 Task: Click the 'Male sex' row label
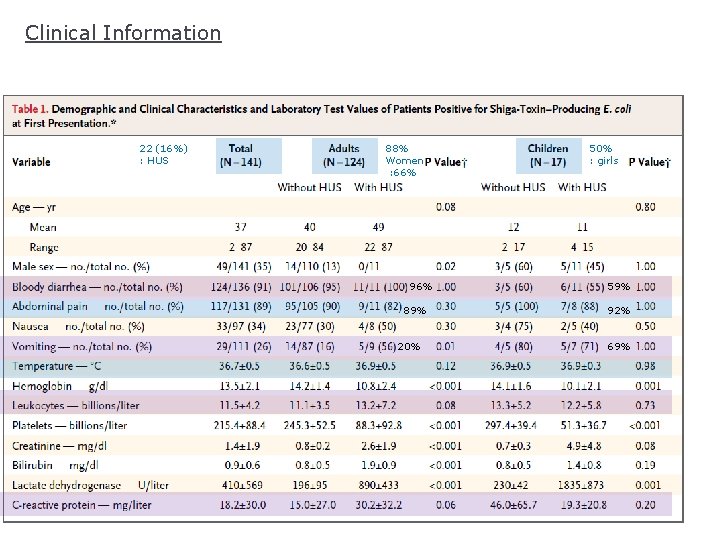[81, 267]
